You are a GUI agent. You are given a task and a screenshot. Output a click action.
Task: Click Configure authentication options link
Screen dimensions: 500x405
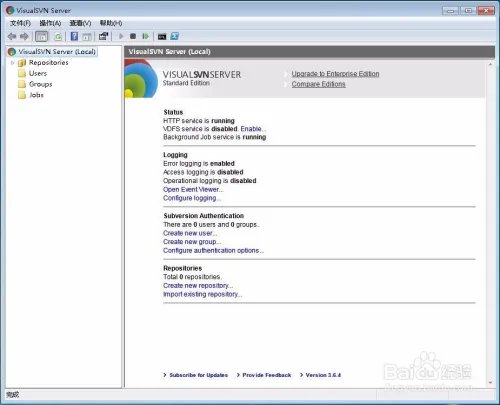pyautogui.click(x=213, y=250)
